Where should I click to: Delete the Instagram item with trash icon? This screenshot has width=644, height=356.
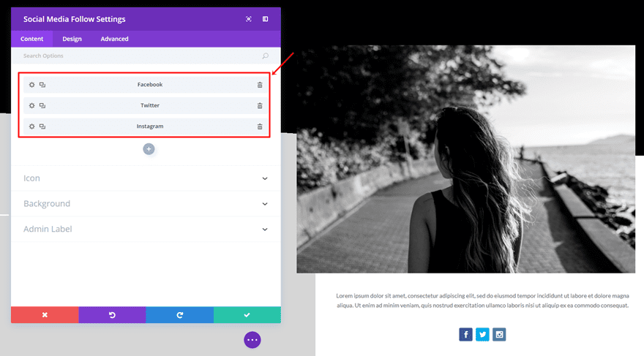(x=260, y=126)
